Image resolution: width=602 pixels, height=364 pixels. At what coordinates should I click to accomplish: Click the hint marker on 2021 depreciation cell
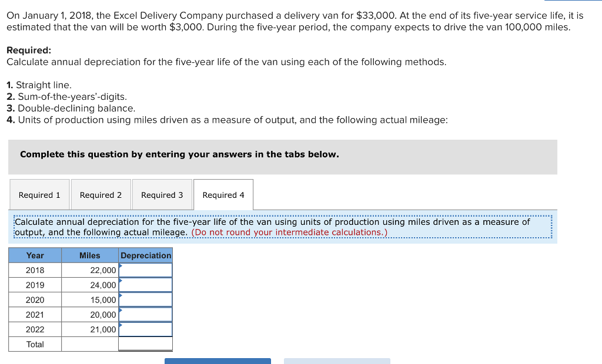click(x=121, y=311)
